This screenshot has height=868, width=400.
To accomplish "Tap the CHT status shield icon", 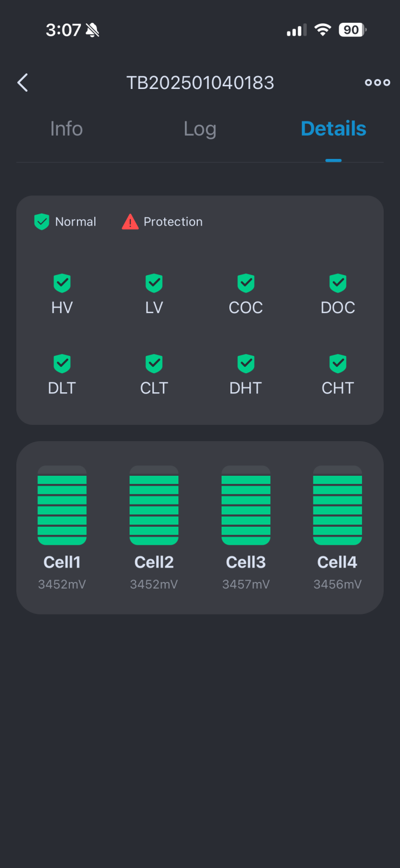I will coord(338,363).
